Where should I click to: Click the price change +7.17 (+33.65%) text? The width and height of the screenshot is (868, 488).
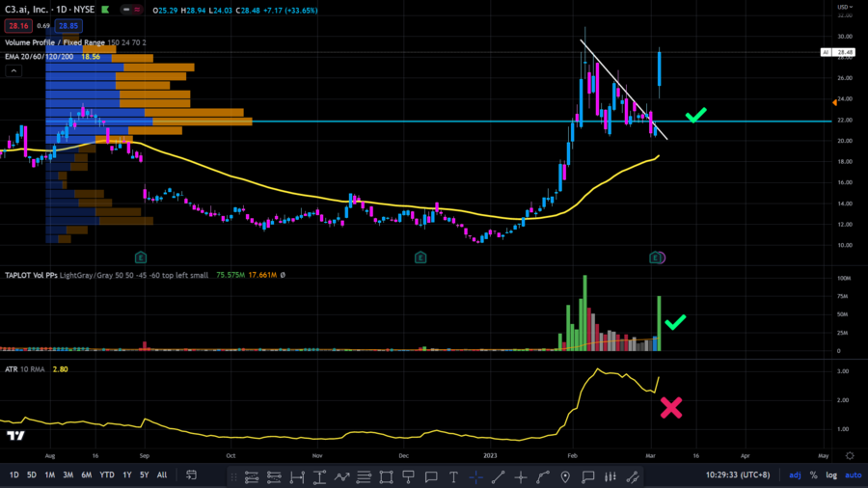(290, 10)
